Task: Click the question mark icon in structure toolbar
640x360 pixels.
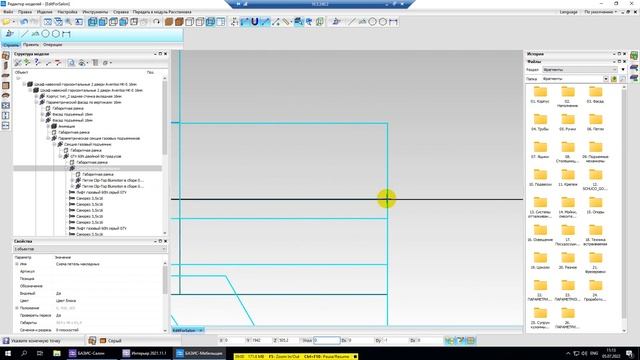Action: point(37,62)
